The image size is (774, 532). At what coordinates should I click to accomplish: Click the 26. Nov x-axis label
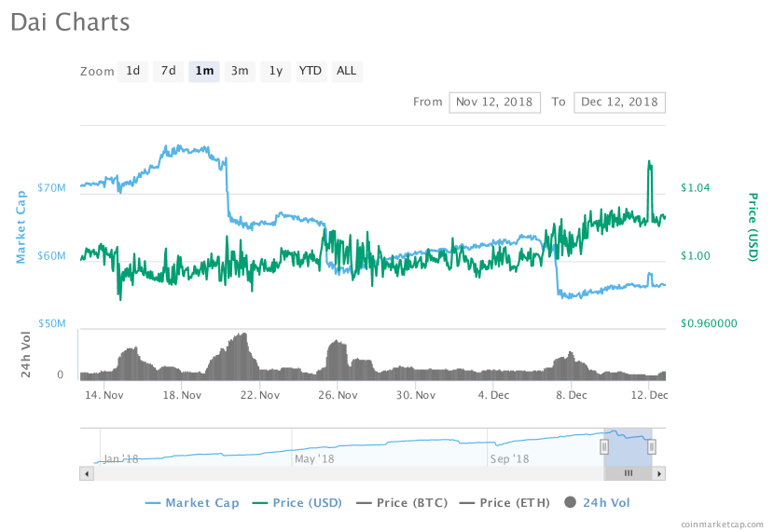pyautogui.click(x=338, y=395)
